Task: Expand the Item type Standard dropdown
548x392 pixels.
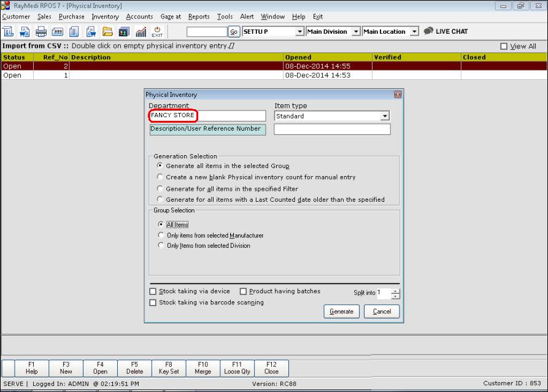Action: coord(385,116)
